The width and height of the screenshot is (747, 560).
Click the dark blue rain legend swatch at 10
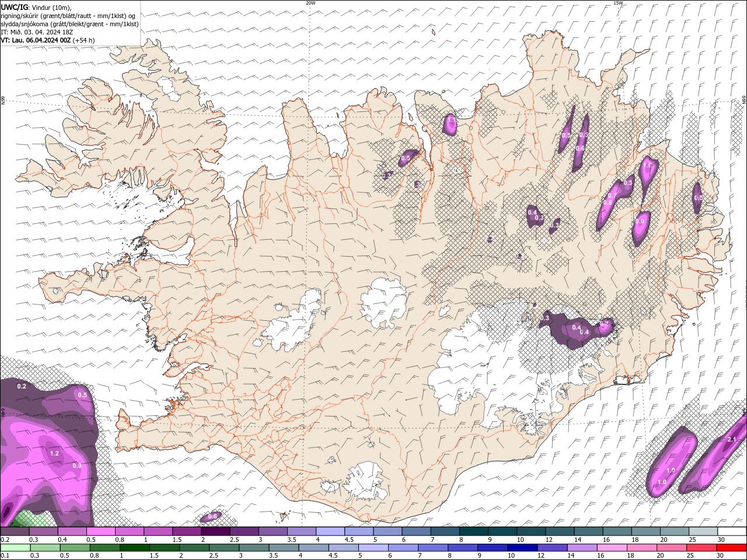coord(522,547)
